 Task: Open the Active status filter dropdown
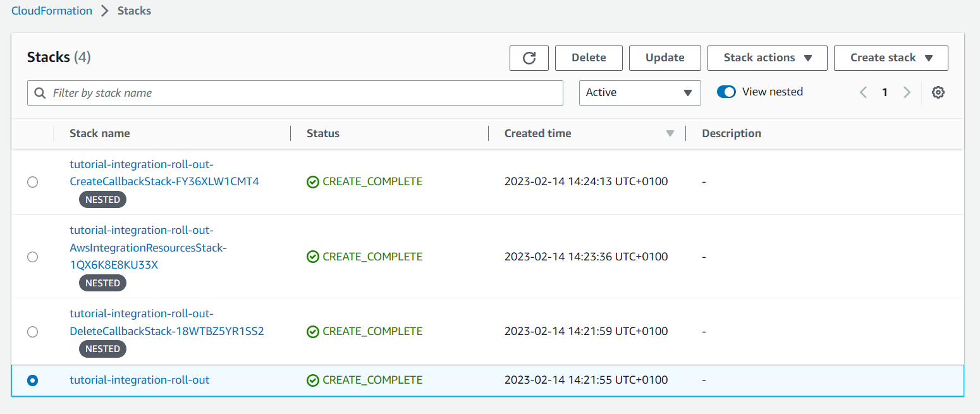pyautogui.click(x=639, y=92)
